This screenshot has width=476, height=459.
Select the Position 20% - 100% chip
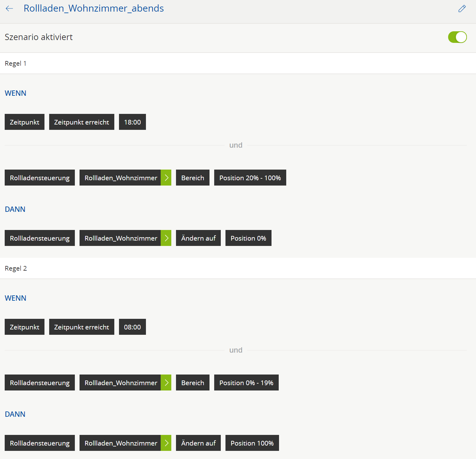tap(250, 178)
